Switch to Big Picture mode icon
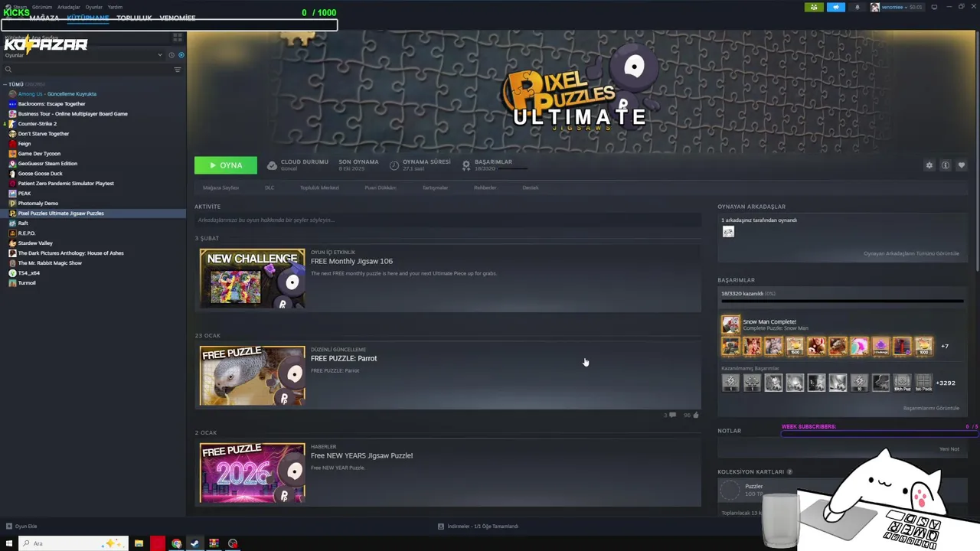This screenshot has height=551, width=980. coord(934,7)
